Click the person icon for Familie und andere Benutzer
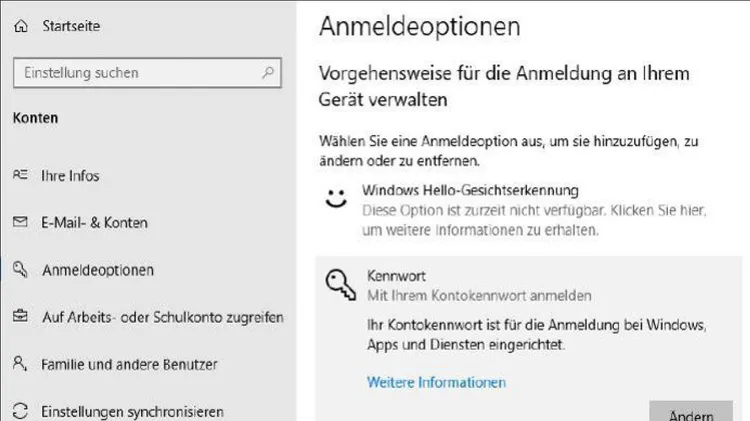750x421 pixels. pos(20,364)
